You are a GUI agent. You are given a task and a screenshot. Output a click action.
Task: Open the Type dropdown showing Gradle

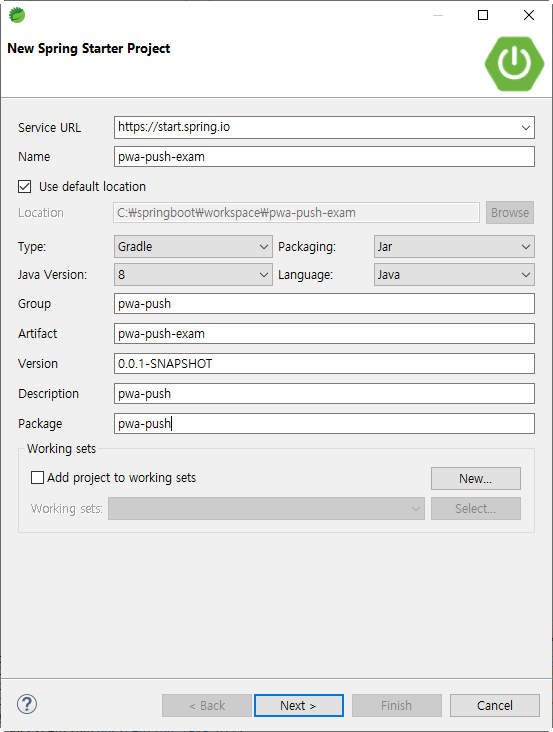click(x=193, y=246)
